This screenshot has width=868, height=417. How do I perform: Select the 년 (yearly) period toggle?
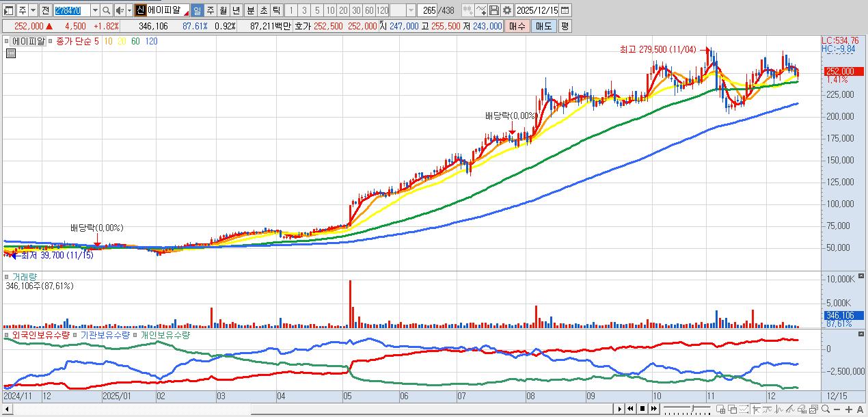tap(236, 10)
